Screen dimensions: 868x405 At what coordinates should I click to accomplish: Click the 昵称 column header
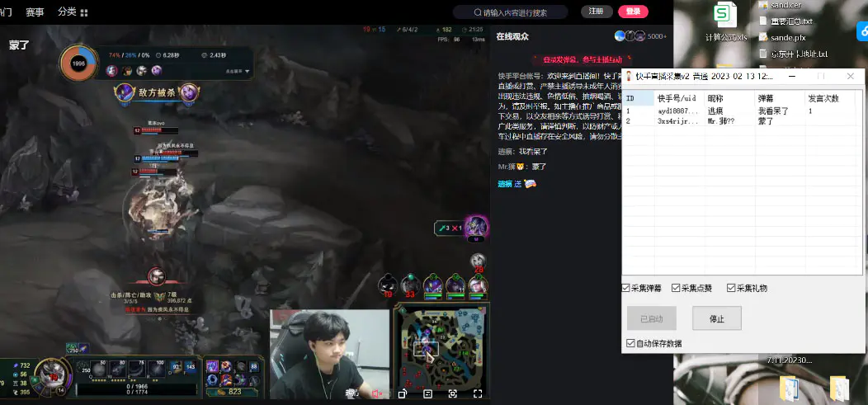point(729,98)
